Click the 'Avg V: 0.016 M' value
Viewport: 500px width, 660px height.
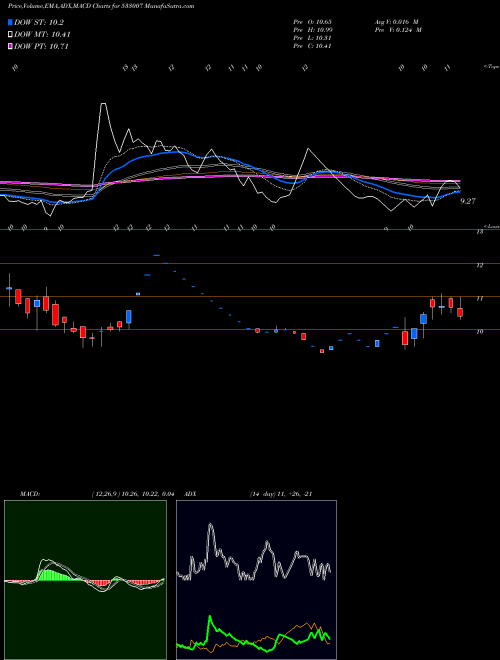click(396, 22)
